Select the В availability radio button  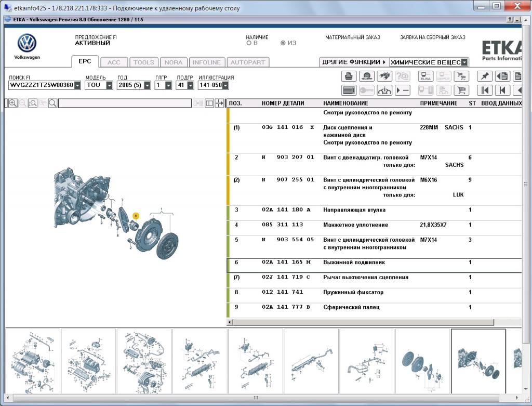(x=249, y=43)
